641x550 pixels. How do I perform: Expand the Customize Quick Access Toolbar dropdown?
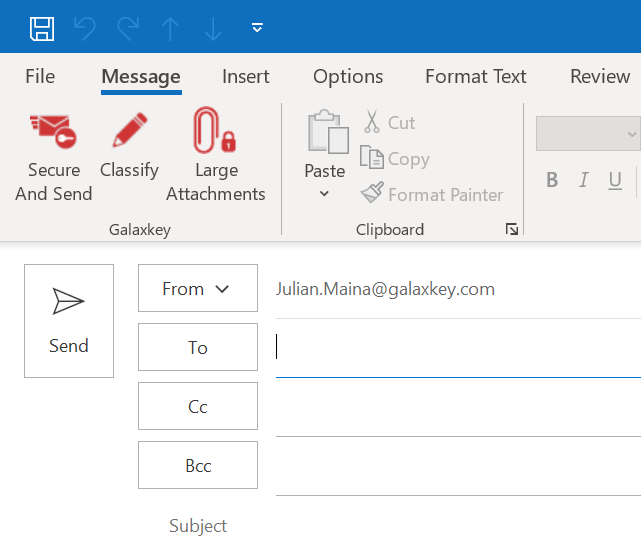[x=257, y=28]
